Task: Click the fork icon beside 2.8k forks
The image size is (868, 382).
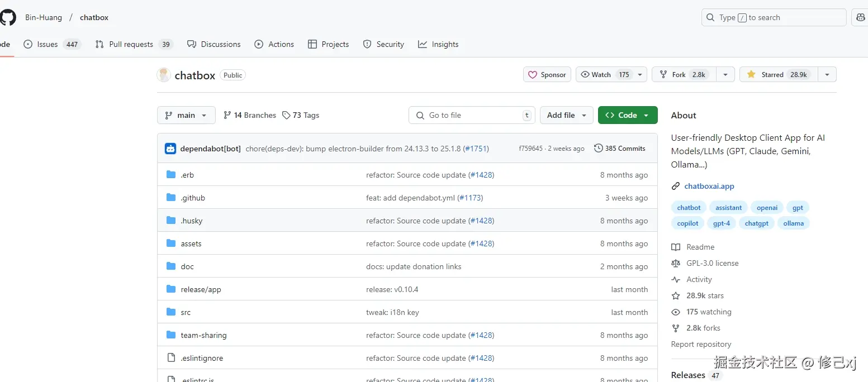Action: point(676,328)
